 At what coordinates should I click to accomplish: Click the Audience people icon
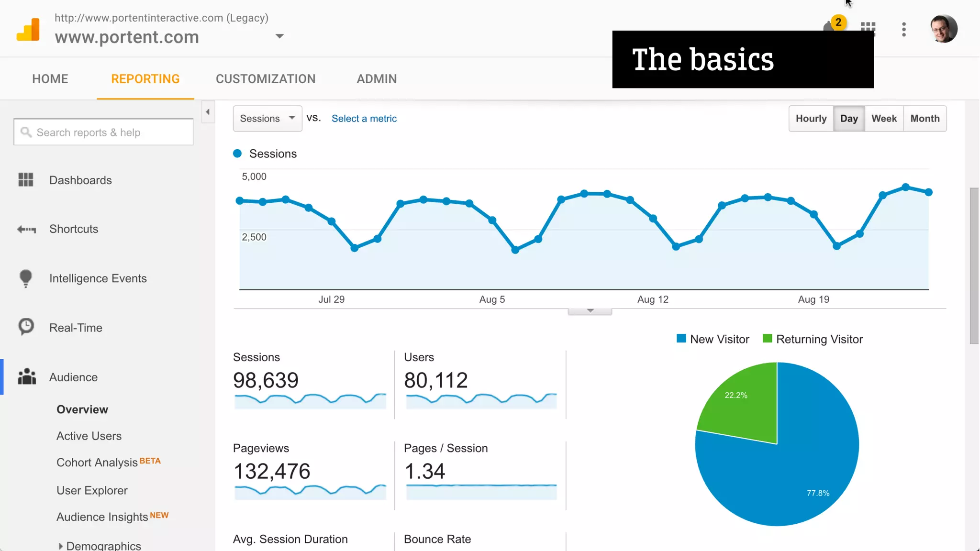[x=27, y=377]
